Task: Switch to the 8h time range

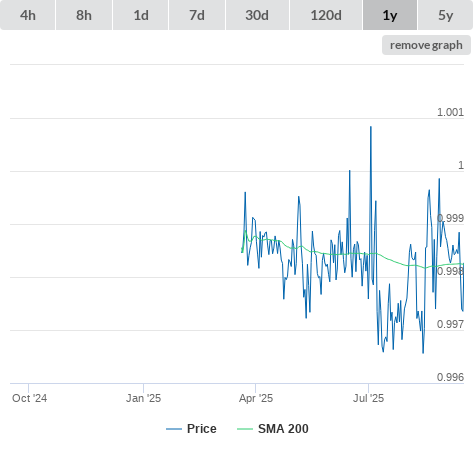Action: 84,15
